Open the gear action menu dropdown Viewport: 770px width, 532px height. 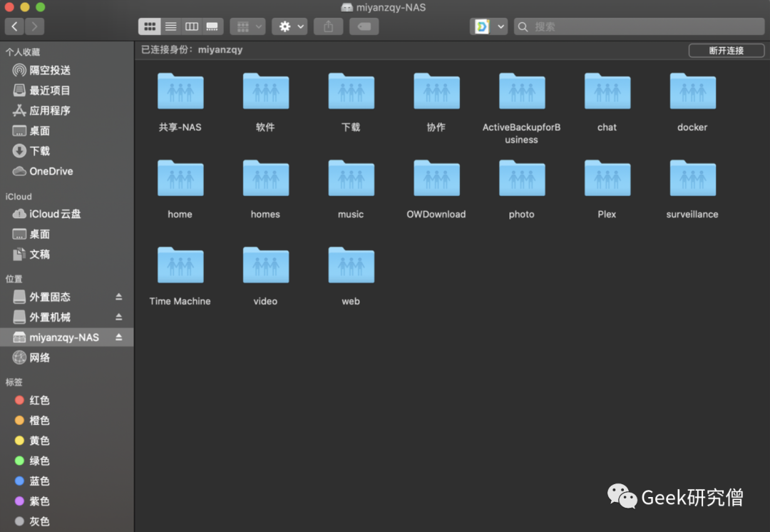(289, 26)
